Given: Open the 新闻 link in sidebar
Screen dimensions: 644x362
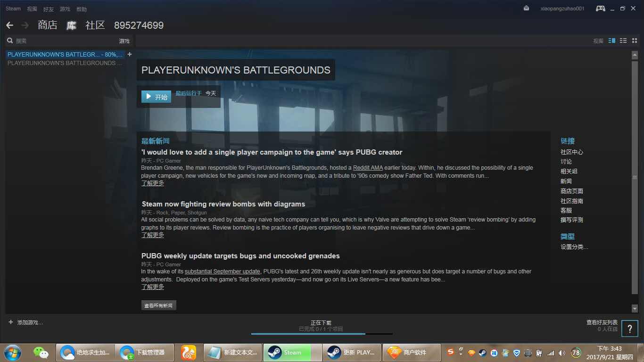Looking at the screenshot, I should [x=566, y=181].
